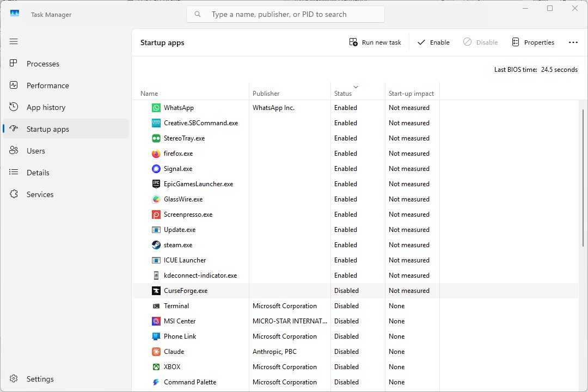588x392 pixels.
Task: Click the Command Palette icon
Action: point(156,382)
